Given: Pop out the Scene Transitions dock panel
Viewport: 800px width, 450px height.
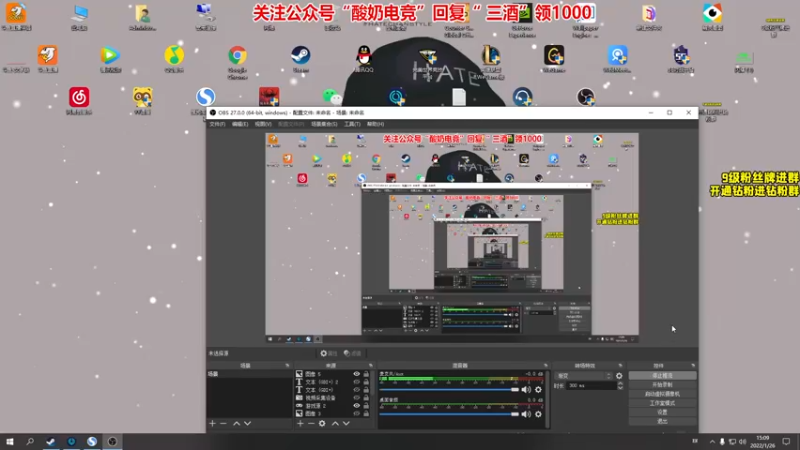Looking at the screenshot, I should [620, 366].
